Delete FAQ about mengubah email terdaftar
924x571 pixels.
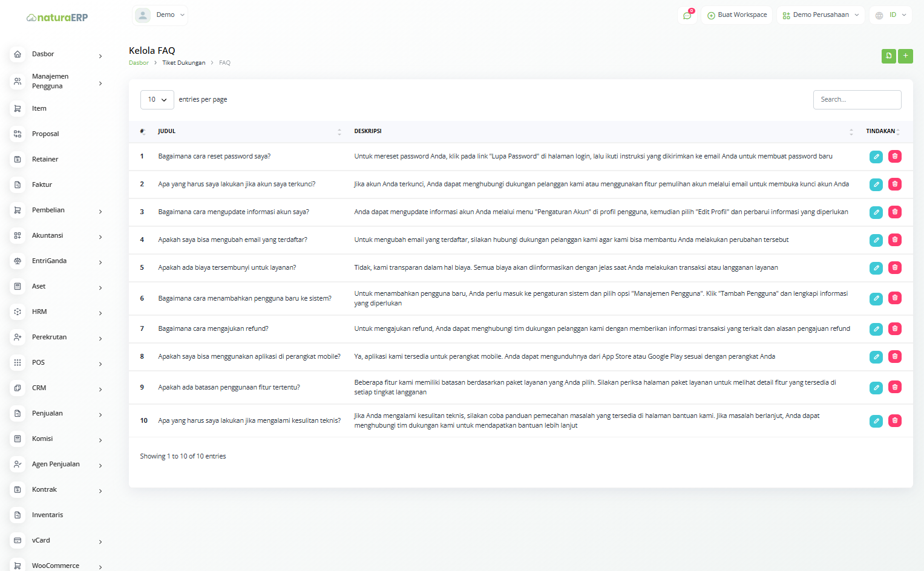click(x=895, y=240)
